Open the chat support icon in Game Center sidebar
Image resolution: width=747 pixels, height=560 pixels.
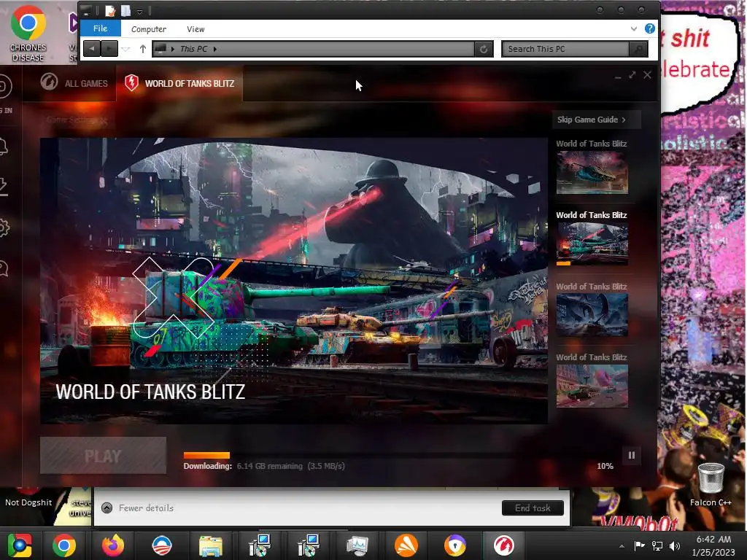(3, 268)
